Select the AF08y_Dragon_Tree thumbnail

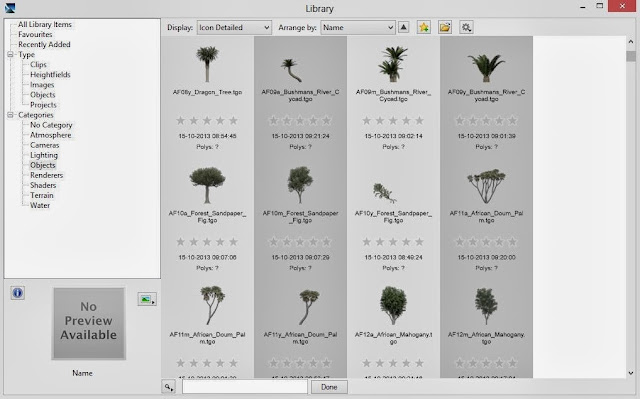click(207, 64)
